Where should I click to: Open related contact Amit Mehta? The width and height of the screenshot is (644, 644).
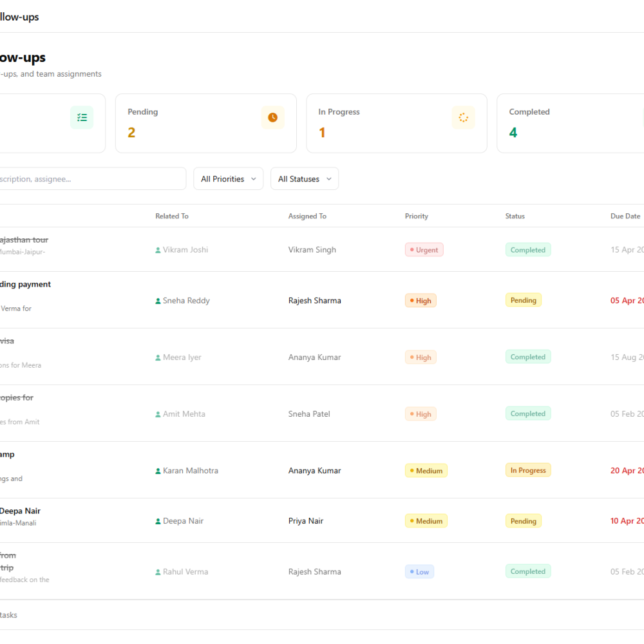184,414
